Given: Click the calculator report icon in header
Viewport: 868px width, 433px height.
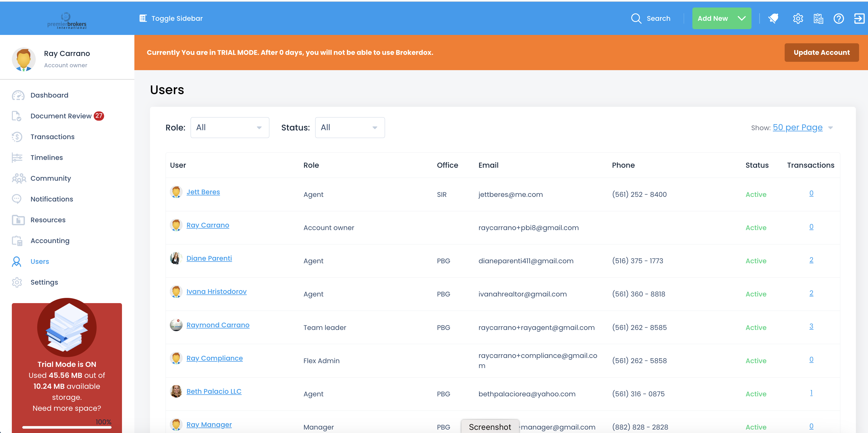Looking at the screenshot, I should point(818,18).
